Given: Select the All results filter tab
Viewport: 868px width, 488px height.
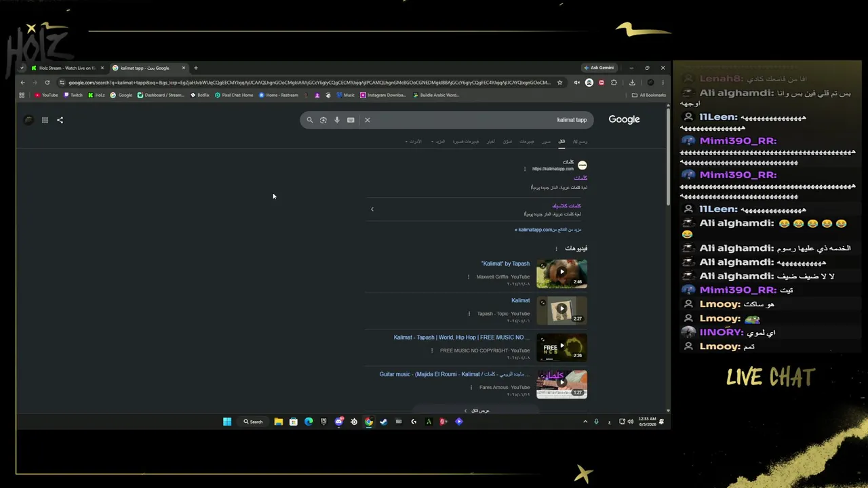Looking at the screenshot, I should [x=561, y=142].
